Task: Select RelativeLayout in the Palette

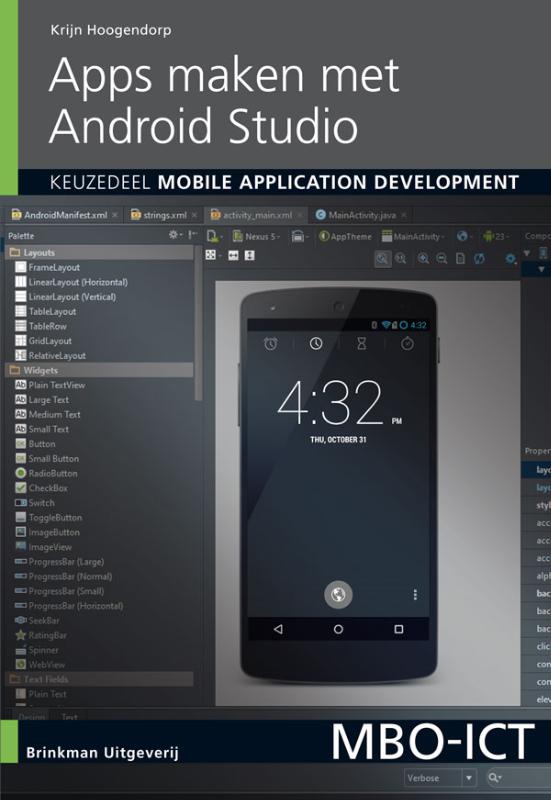Action: (51, 356)
